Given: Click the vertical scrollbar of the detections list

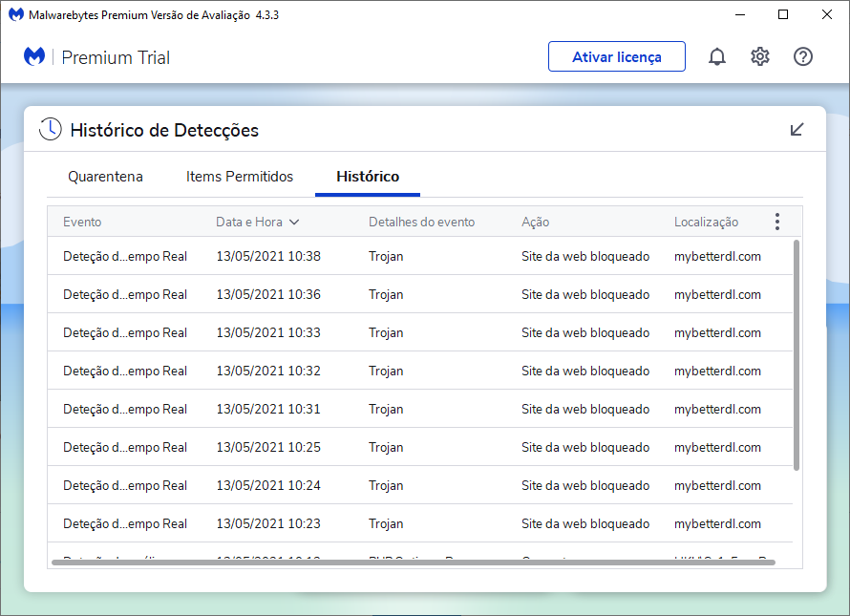Looking at the screenshot, I should pyautogui.click(x=797, y=355).
